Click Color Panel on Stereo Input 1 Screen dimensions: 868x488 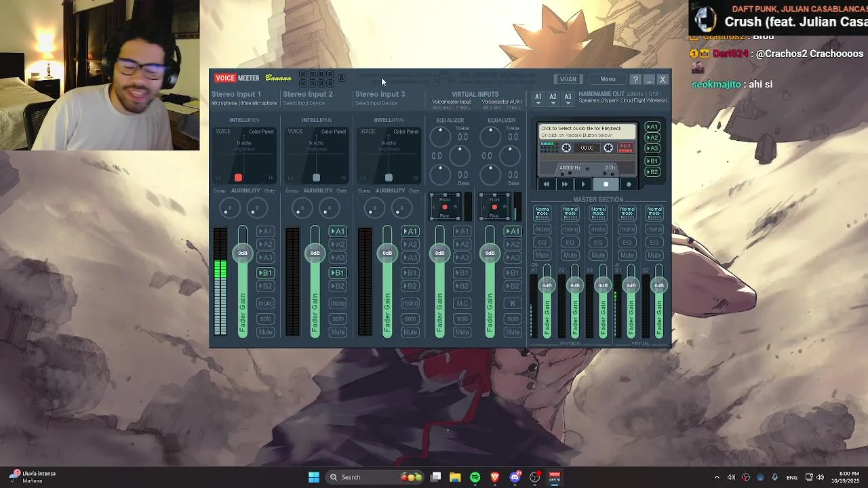pyautogui.click(x=261, y=131)
